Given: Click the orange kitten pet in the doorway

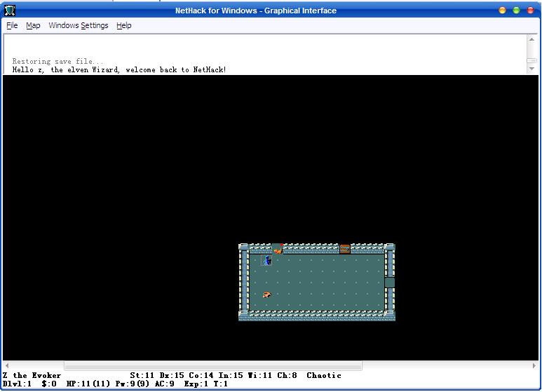Looking at the screenshot, I should [278, 250].
